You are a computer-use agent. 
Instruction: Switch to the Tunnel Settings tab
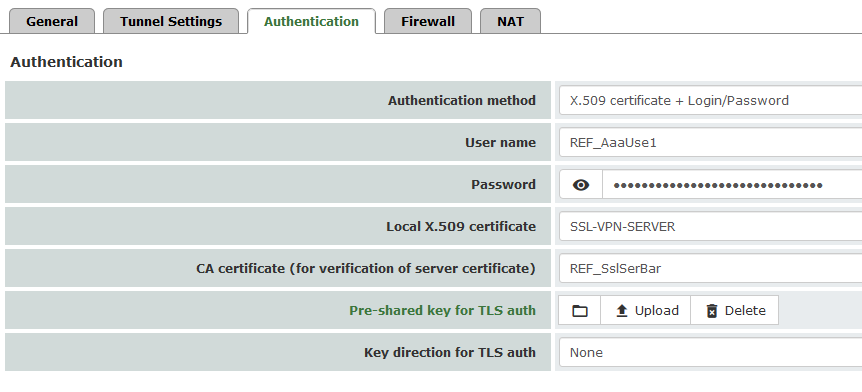(171, 21)
